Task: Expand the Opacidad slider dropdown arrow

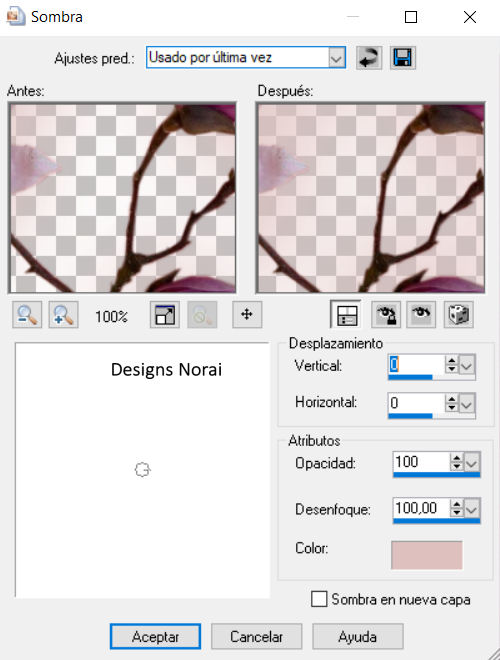Action: click(472, 463)
